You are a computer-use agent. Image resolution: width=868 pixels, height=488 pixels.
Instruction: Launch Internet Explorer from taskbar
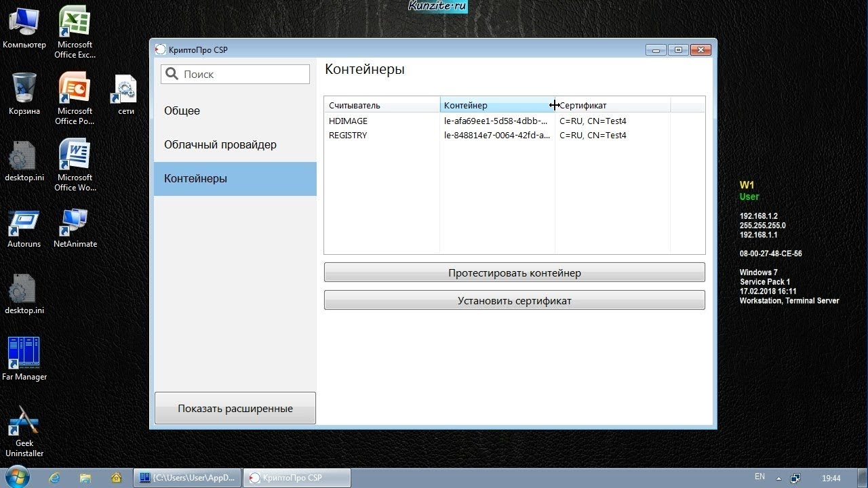point(54,478)
